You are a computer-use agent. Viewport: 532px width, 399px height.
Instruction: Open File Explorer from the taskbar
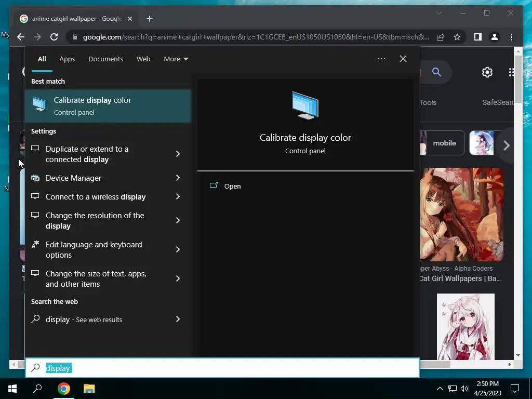[x=89, y=389]
